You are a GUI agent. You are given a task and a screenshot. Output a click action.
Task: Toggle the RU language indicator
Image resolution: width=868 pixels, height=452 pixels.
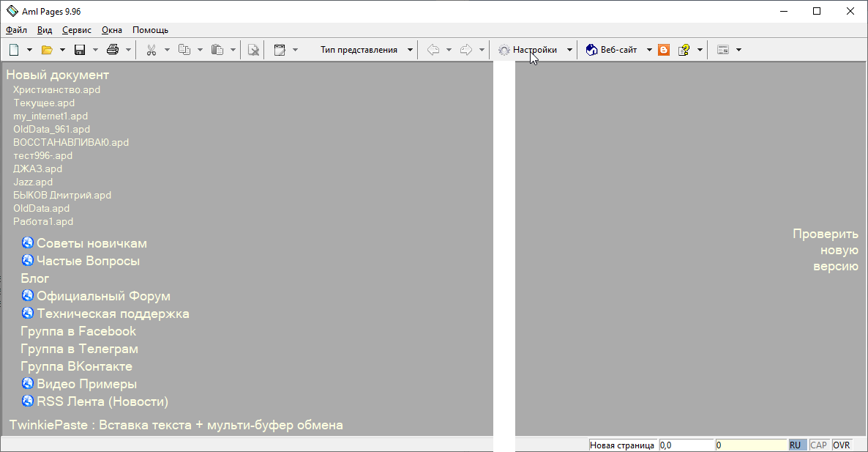796,445
